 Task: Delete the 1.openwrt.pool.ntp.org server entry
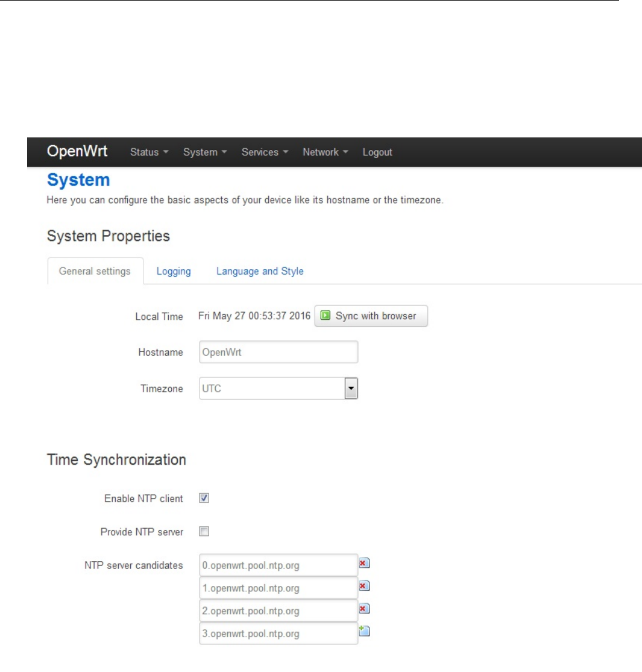click(364, 586)
